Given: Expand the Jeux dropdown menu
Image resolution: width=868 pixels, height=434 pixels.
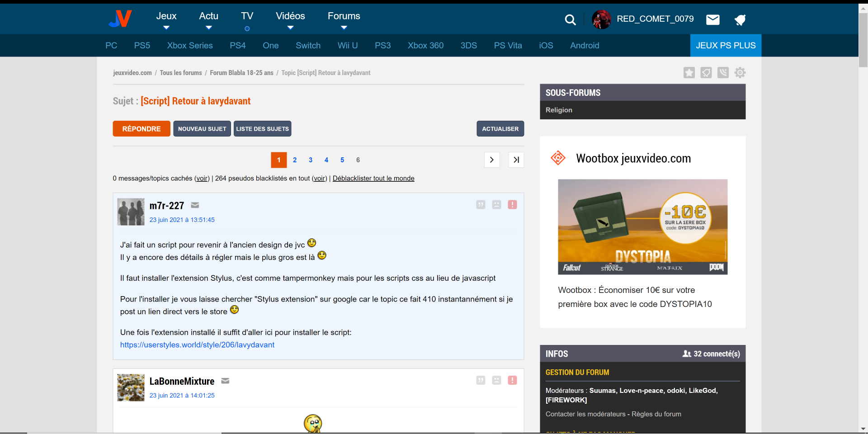Looking at the screenshot, I should click(x=166, y=21).
